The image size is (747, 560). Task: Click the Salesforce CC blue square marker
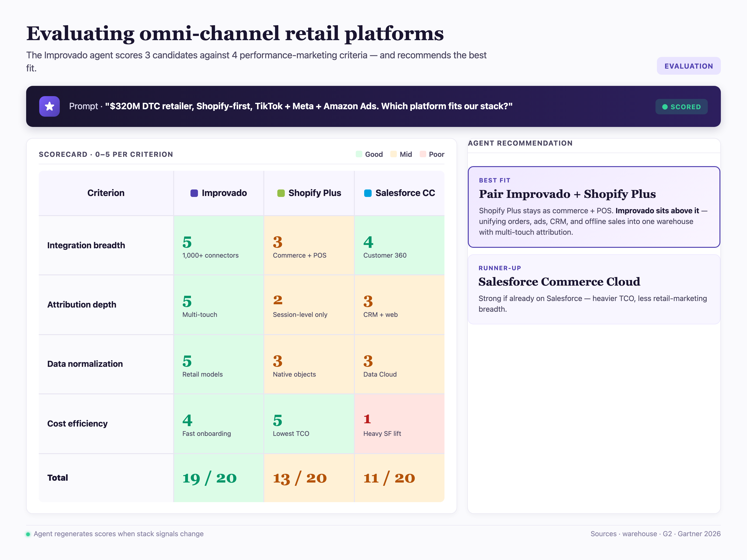pyautogui.click(x=368, y=193)
